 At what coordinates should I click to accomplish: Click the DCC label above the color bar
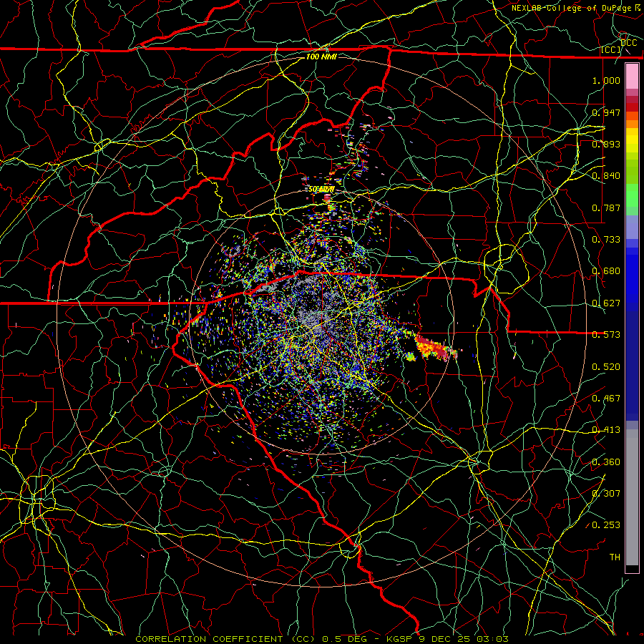[x=628, y=43]
